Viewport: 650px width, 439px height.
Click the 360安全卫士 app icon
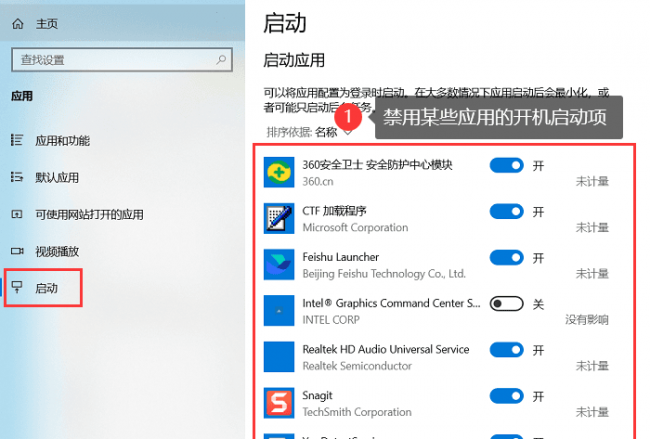[279, 172]
